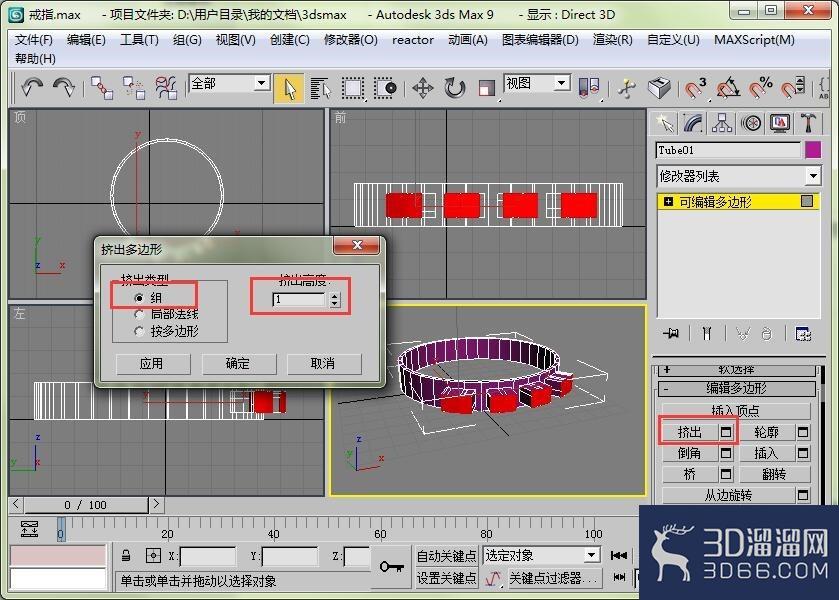Expand the 软选择 rollout

pyautogui.click(x=736, y=369)
